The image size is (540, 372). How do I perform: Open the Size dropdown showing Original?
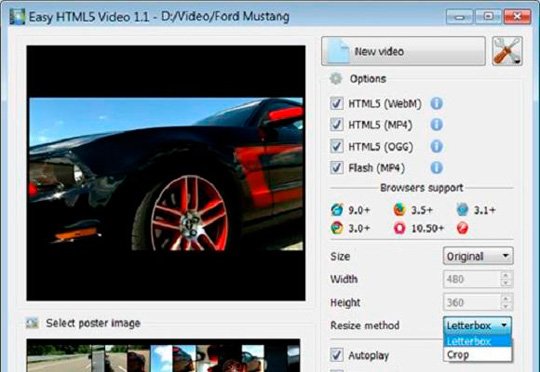pyautogui.click(x=478, y=256)
